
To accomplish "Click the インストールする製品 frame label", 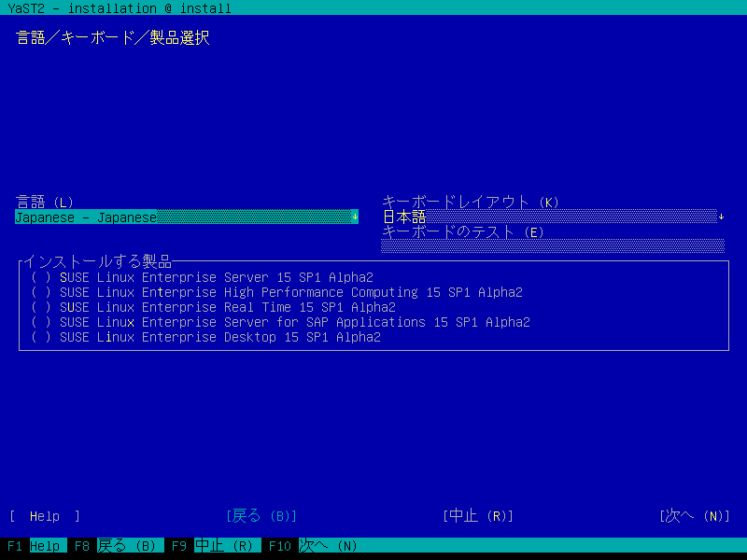I will [98, 261].
